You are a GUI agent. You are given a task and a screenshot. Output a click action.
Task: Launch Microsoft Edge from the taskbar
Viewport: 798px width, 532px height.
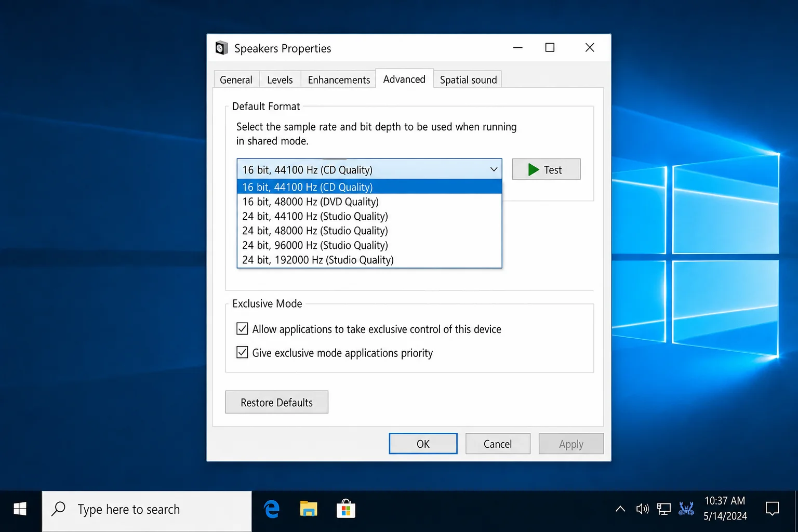[272, 509]
